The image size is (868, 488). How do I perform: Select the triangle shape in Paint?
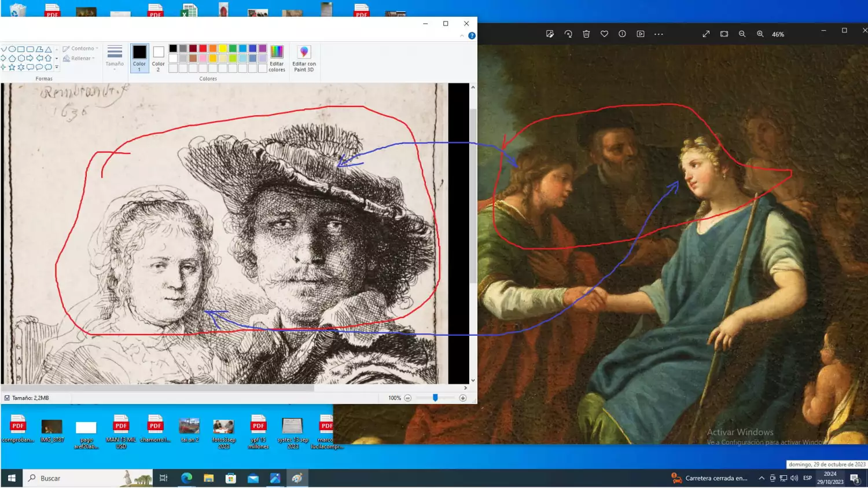tap(49, 49)
